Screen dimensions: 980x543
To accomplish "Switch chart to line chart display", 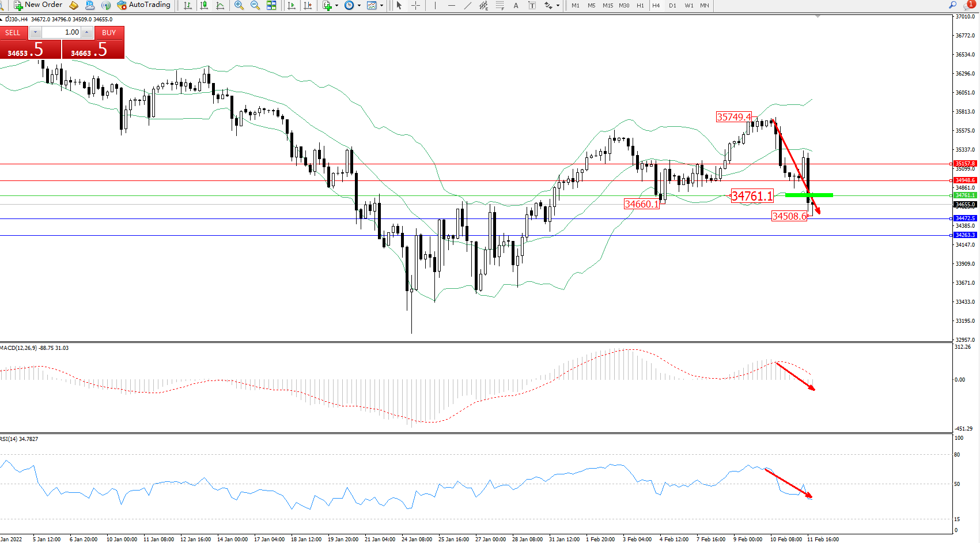I will [220, 5].
